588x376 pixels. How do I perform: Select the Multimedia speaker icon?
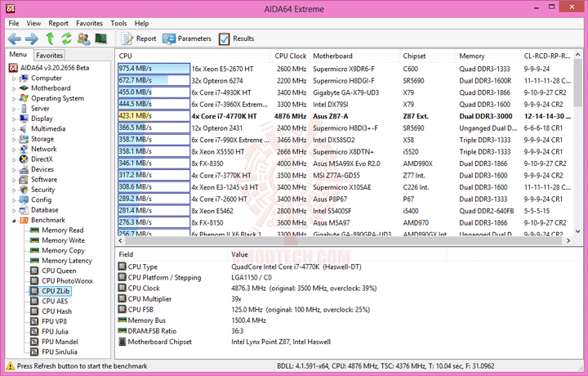[24, 128]
